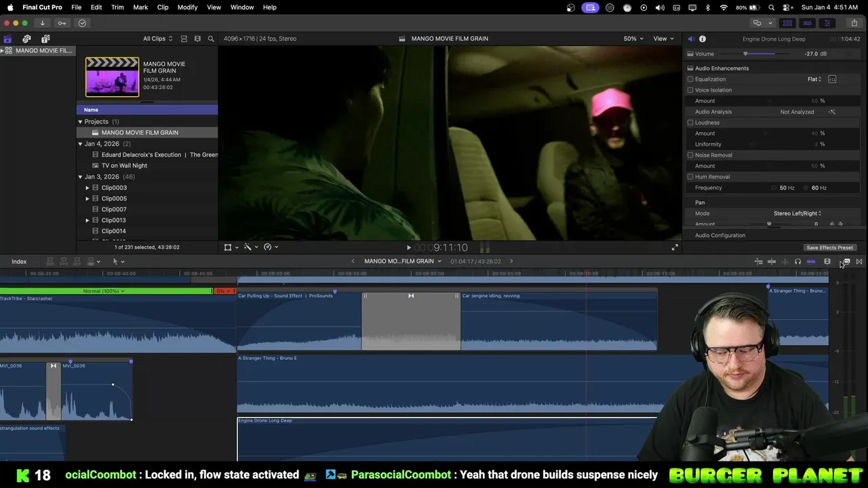Show the Libraries sidebar clapperboard icon
This screenshot has width=868, height=488.
coord(7,39)
